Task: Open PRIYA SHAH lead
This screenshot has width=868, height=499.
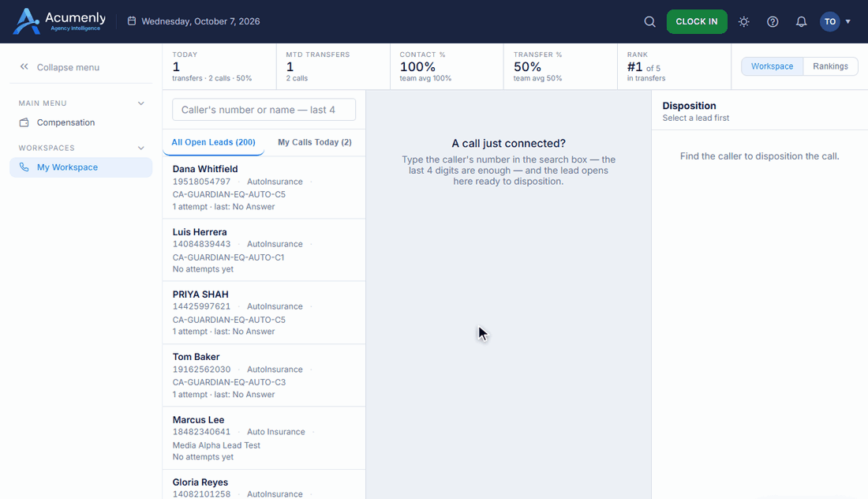Action: coord(264,313)
